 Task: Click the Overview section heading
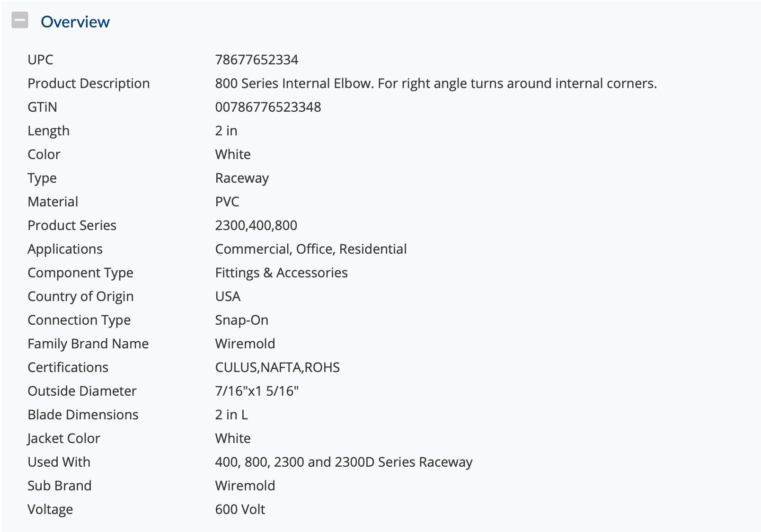(75, 22)
